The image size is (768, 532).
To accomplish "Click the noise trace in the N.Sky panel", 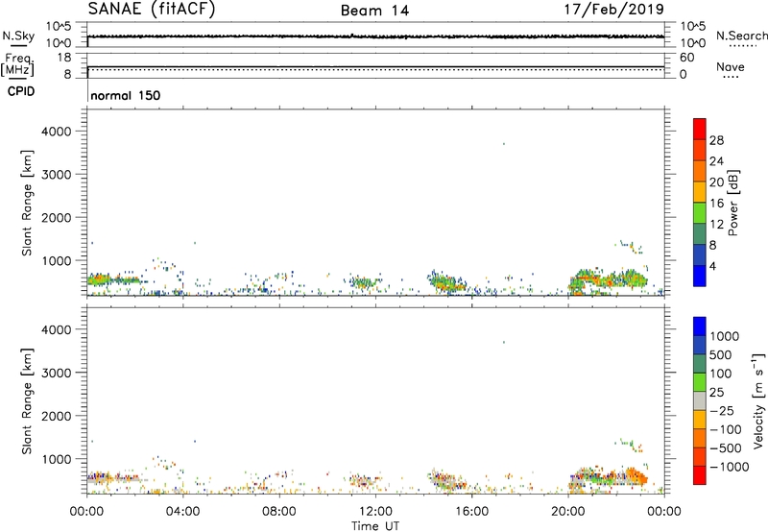I will click(x=375, y=36).
